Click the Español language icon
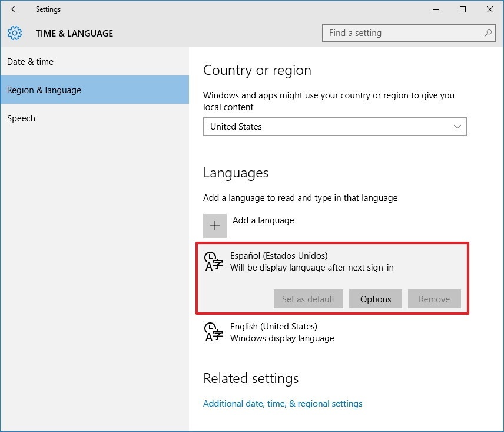This screenshot has width=504, height=432. pyautogui.click(x=213, y=262)
